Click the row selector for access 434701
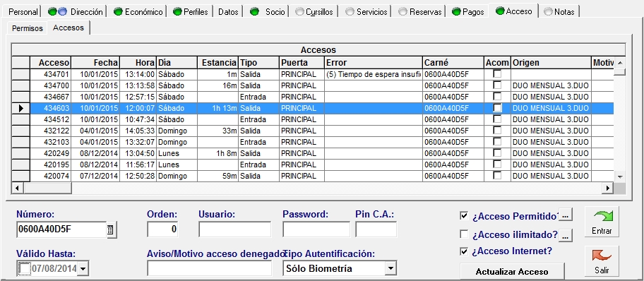This screenshot has width=644, height=281. click(21, 74)
